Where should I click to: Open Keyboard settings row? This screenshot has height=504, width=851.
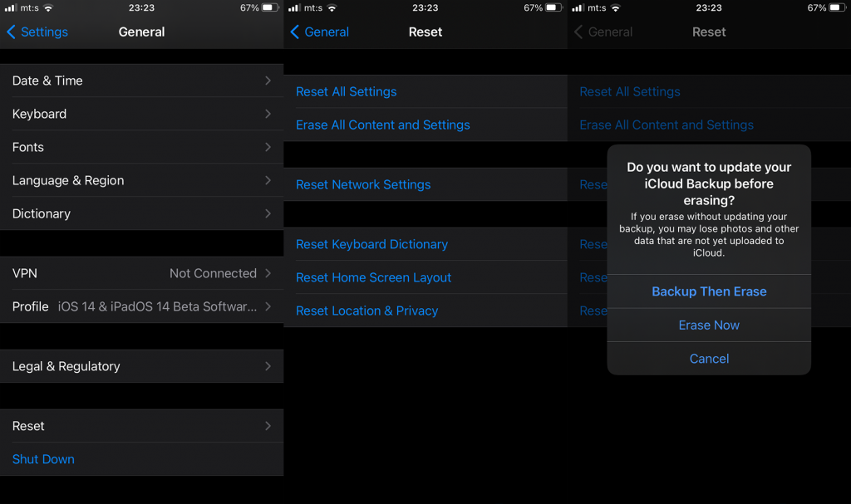(141, 114)
